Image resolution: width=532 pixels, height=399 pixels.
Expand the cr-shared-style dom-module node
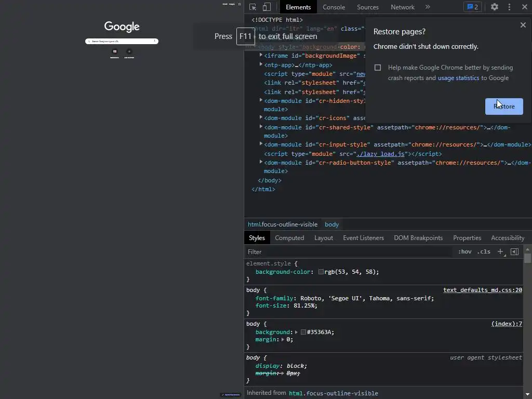(261, 127)
